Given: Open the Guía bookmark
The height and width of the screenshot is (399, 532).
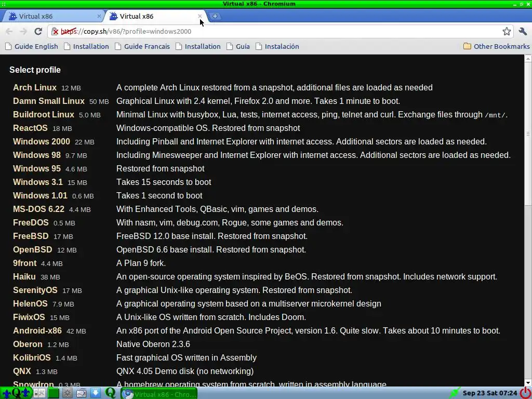Looking at the screenshot, I should 238,46.
